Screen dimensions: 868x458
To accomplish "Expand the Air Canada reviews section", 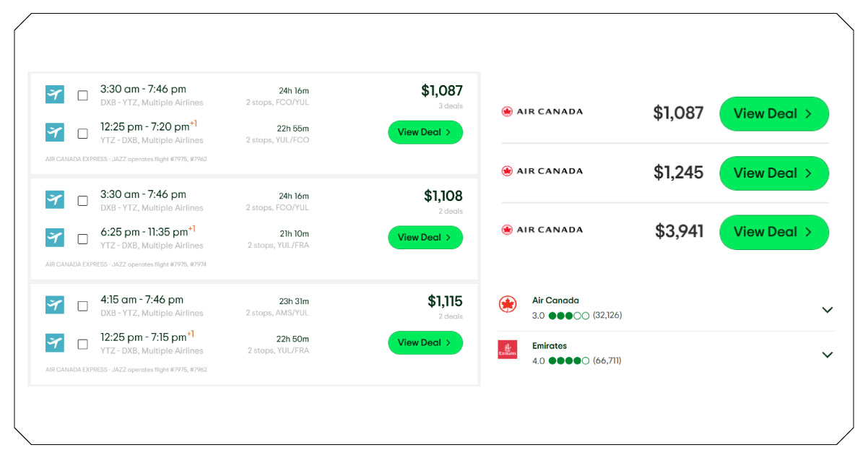I will point(828,310).
